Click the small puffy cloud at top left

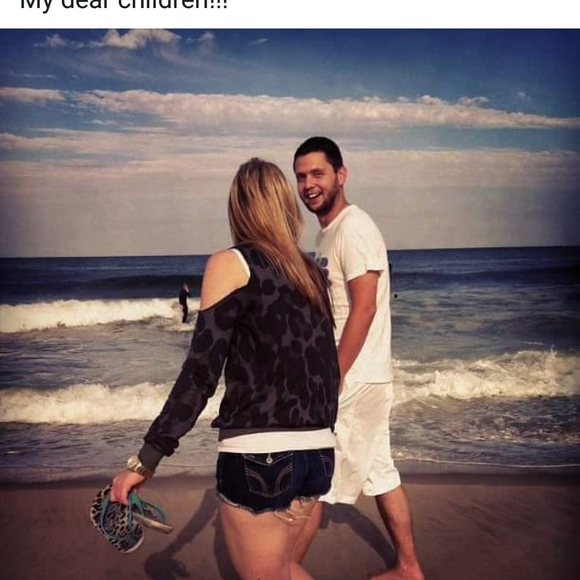tap(55, 41)
